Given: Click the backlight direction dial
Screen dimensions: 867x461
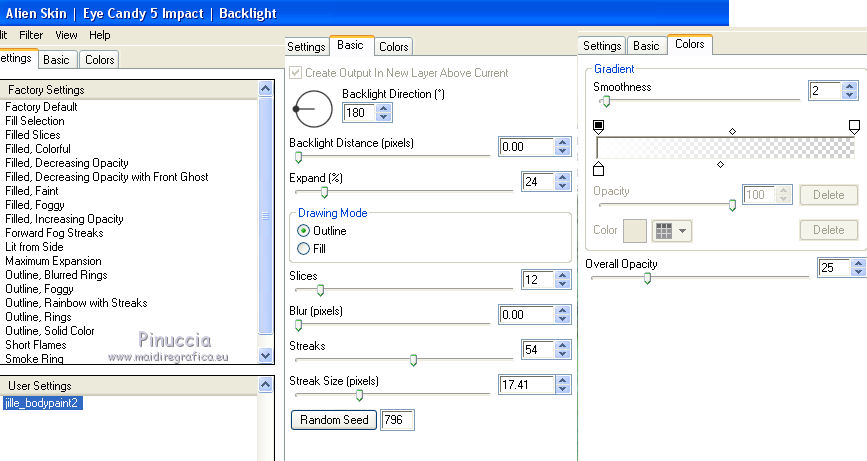Looking at the screenshot, I should tap(313, 109).
